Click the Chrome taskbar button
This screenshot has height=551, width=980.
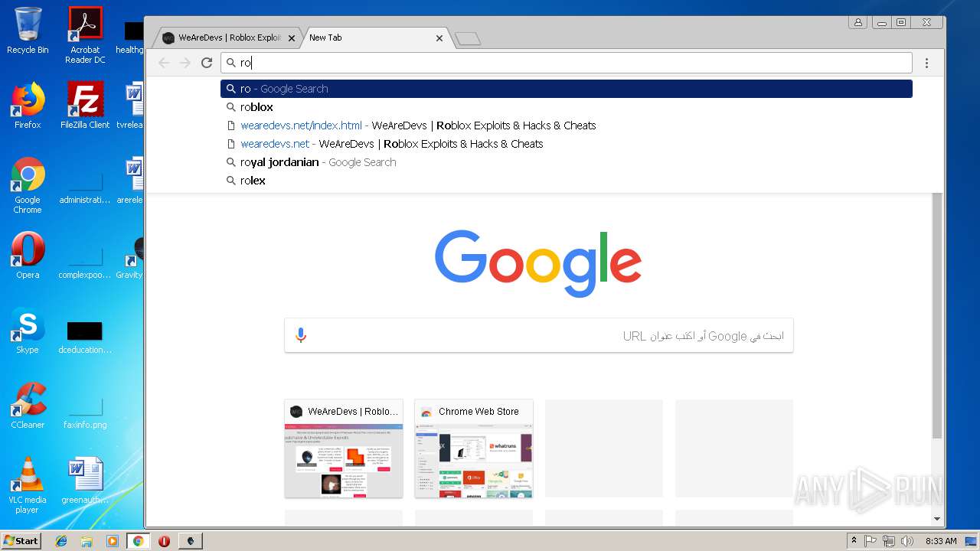tap(138, 541)
